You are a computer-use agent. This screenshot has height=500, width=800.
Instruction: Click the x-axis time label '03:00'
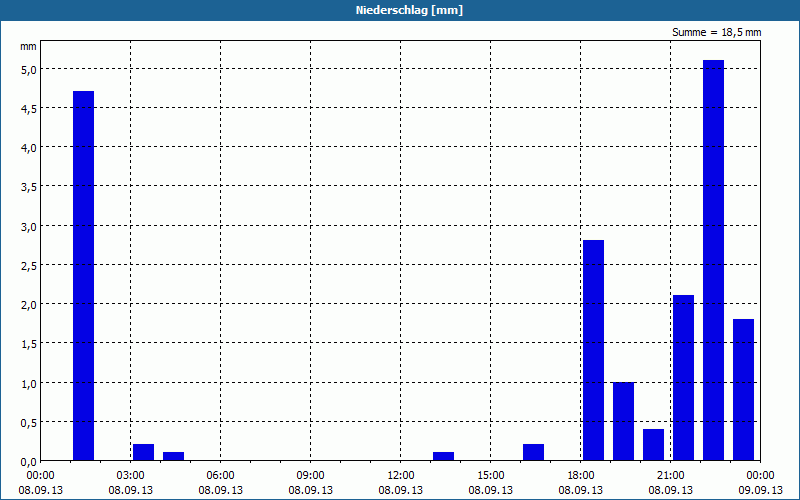pos(131,476)
